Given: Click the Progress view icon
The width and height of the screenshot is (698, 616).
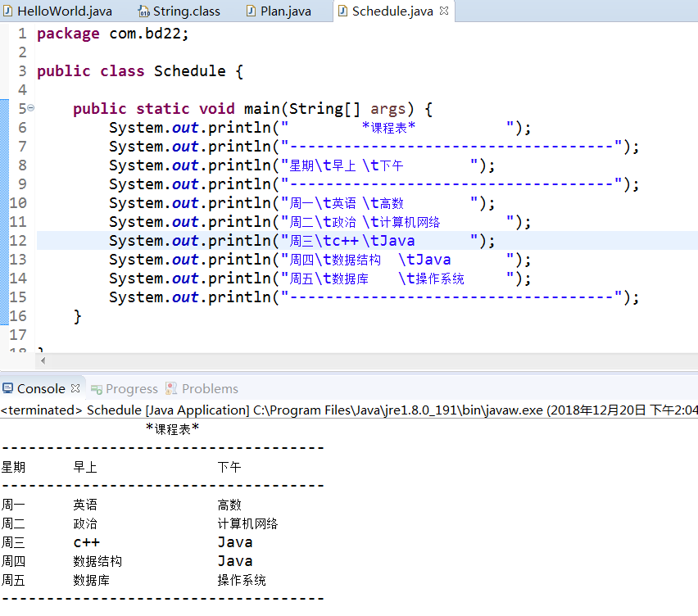Looking at the screenshot, I should coord(97,389).
